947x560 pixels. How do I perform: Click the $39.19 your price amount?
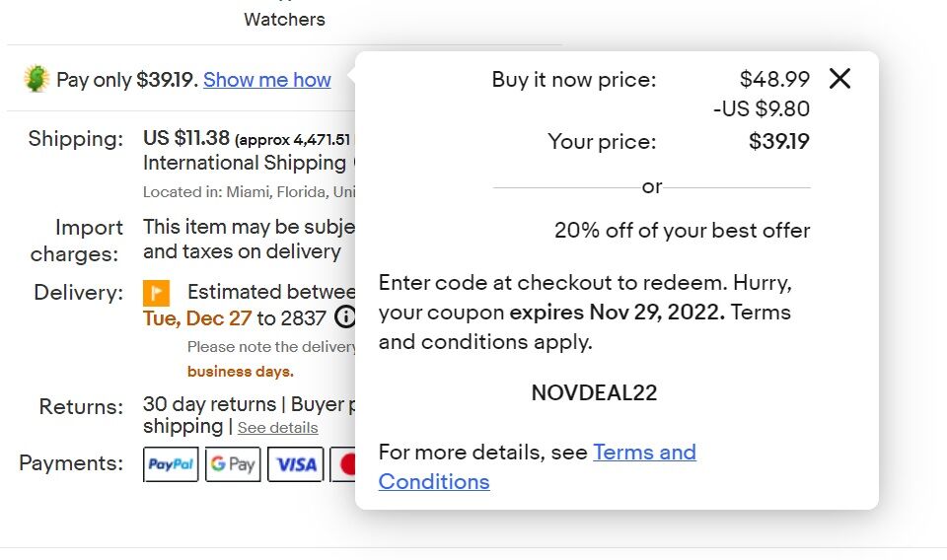[x=778, y=142]
